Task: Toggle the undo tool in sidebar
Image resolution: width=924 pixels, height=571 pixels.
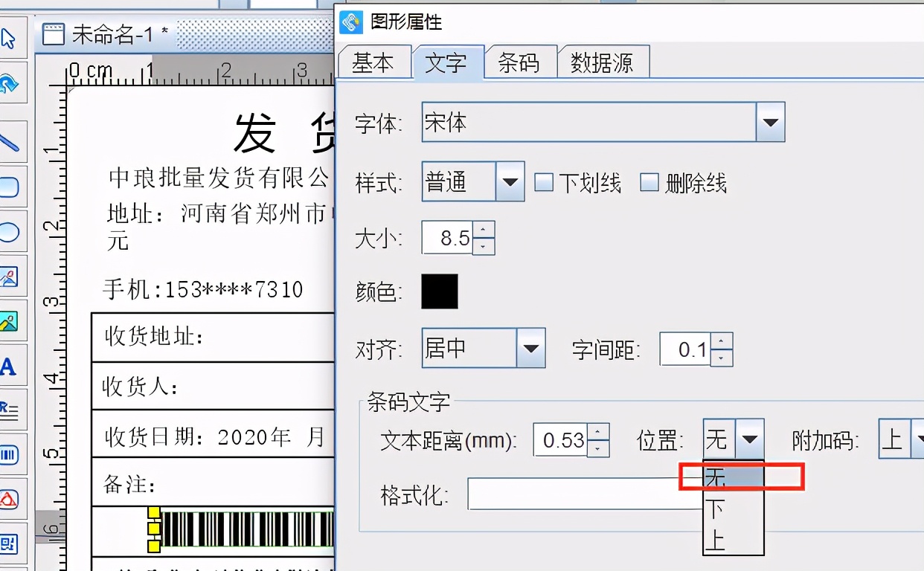Action: [11, 83]
